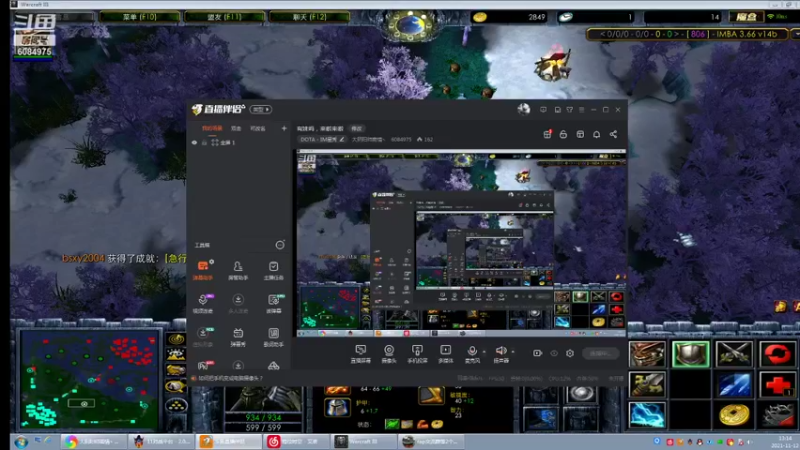Click the 扬声器 speaker icon
The width and height of the screenshot is (800, 450).
pyautogui.click(x=501, y=353)
